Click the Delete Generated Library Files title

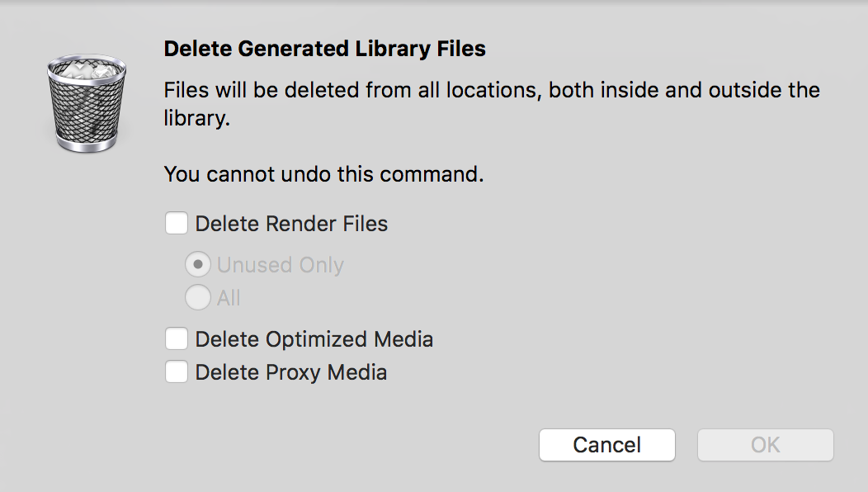click(x=324, y=49)
